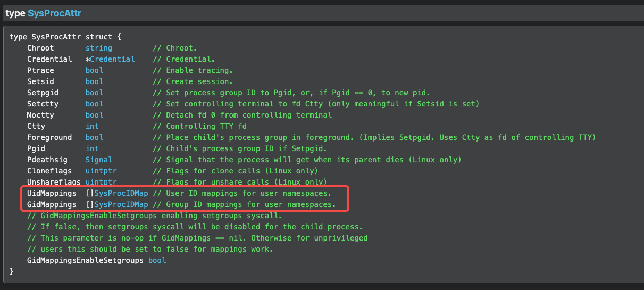Open the bool type link for Setpgid
The height and width of the screenshot is (290, 644).
click(x=95, y=93)
